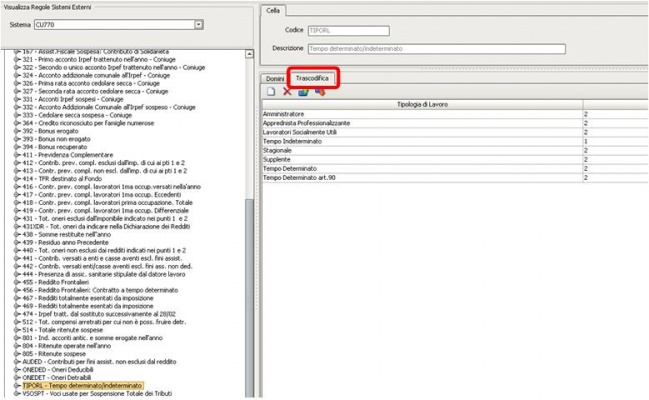Image resolution: width=649 pixels, height=400 pixels.
Task: Select tree item 444 Presenza di assic. sanitarie
Action: (x=104, y=274)
